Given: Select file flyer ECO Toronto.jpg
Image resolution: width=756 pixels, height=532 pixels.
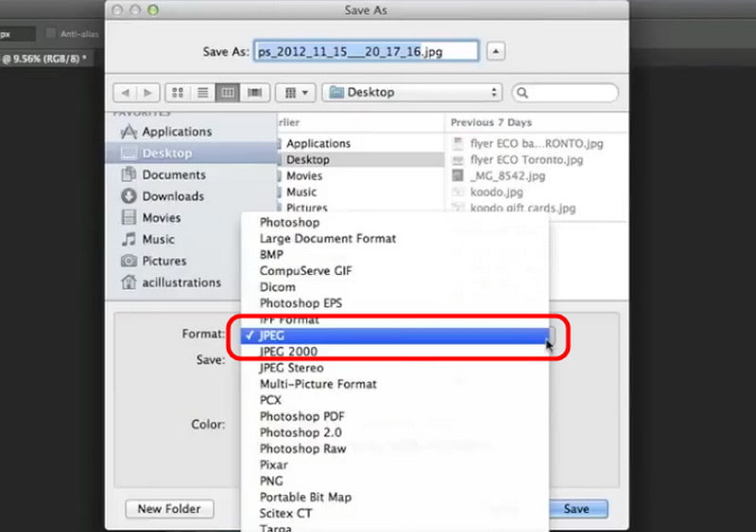Looking at the screenshot, I should pos(536,160).
